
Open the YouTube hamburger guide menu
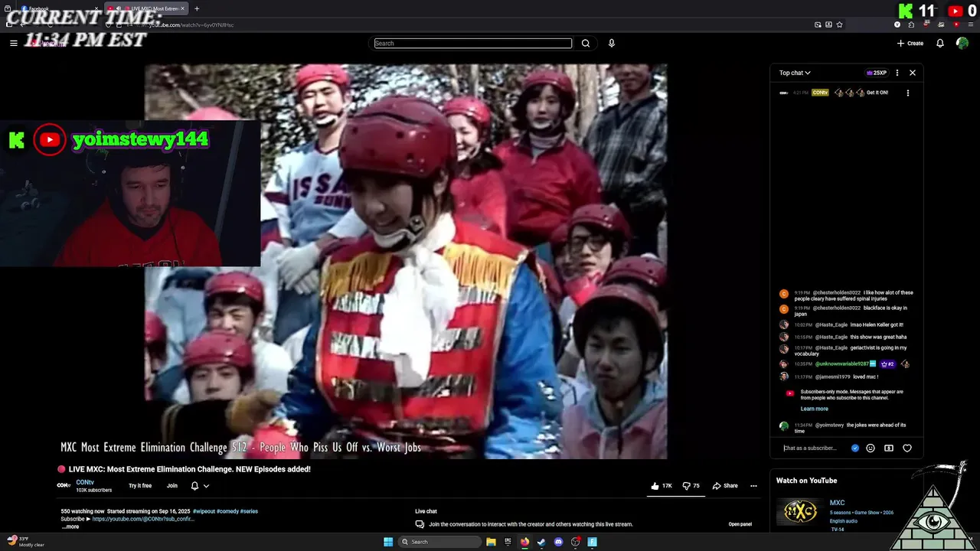(x=13, y=44)
